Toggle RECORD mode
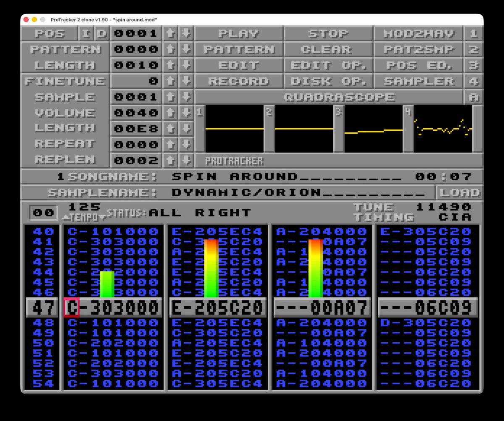The image size is (504, 421). 239,81
